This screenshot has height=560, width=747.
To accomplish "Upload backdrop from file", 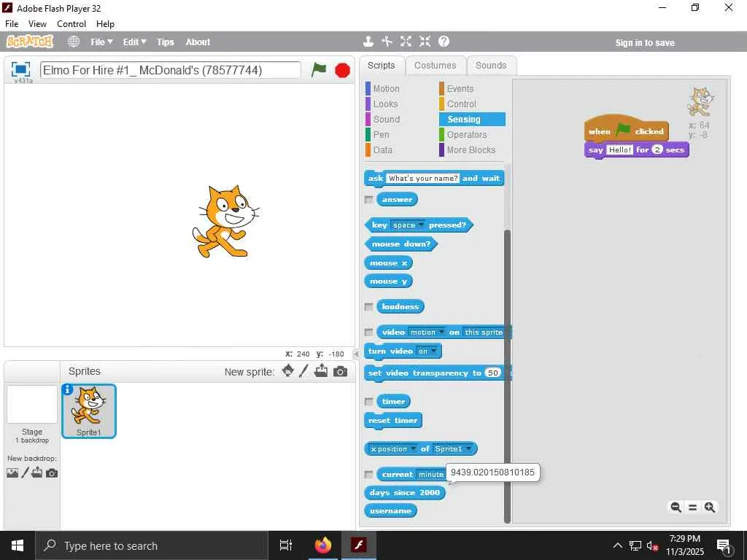I will pos(37,472).
